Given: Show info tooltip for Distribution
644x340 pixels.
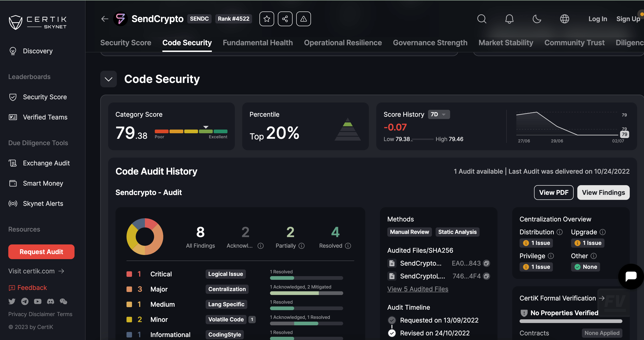Looking at the screenshot, I should tap(560, 232).
